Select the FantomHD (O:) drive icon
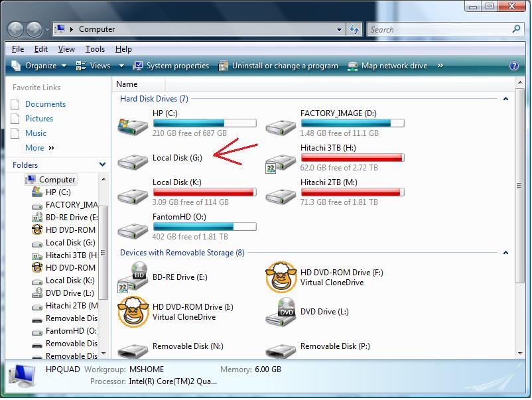 coord(133,230)
